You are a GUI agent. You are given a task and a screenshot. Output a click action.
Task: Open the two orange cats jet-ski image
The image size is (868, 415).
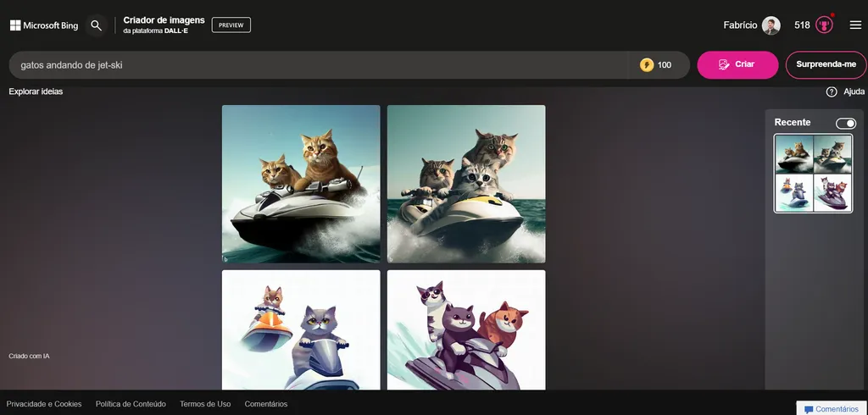pos(301,184)
